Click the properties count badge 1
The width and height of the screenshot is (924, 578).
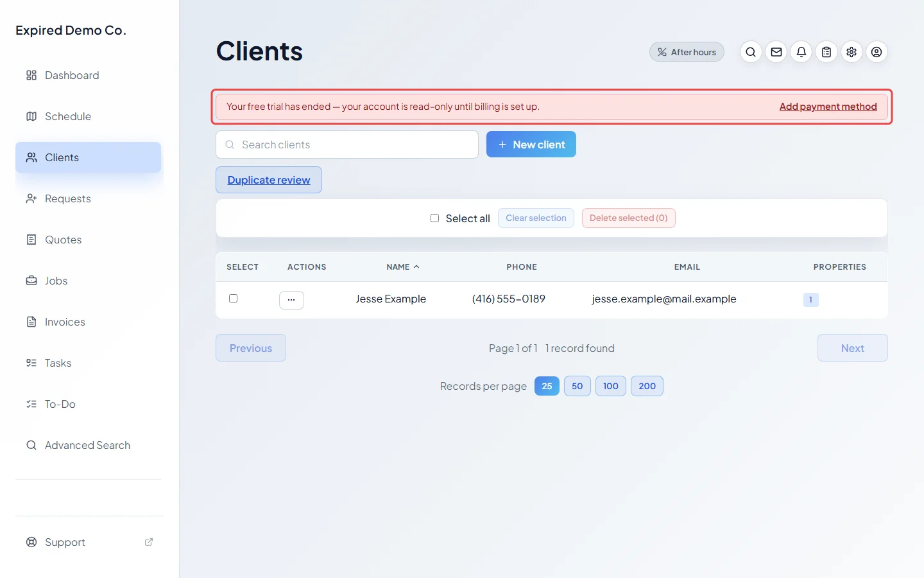[x=811, y=300]
